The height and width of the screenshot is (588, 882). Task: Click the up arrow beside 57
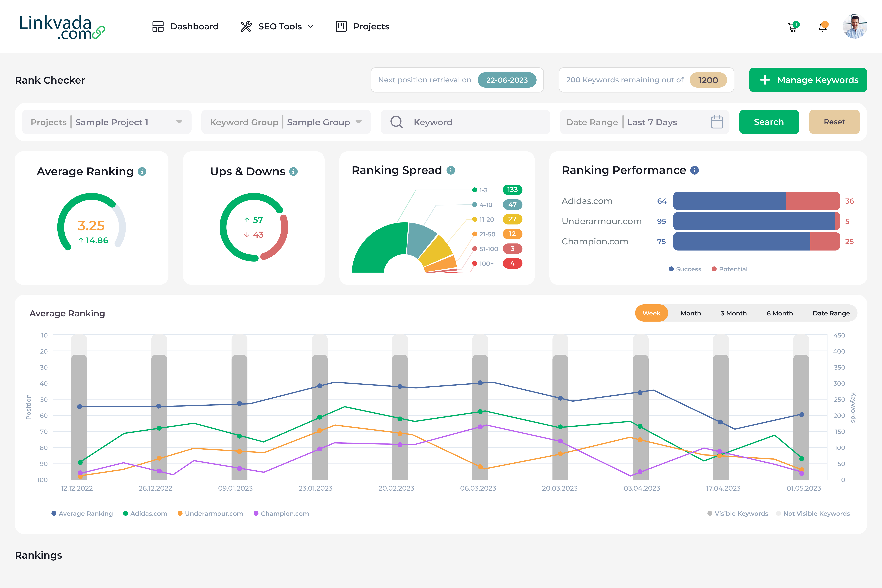[x=247, y=220]
